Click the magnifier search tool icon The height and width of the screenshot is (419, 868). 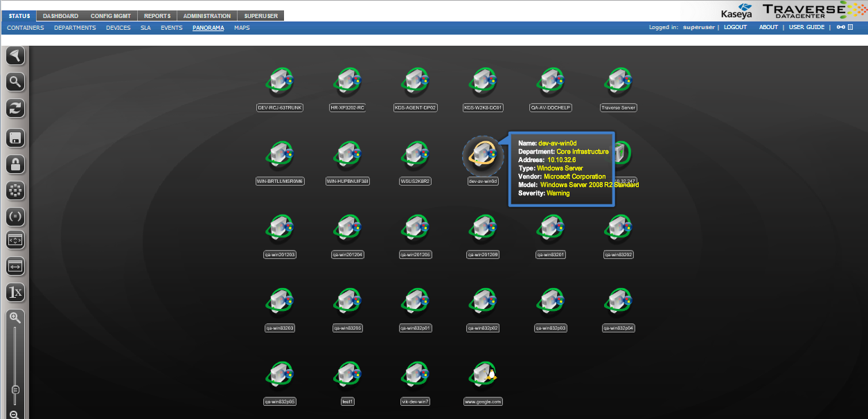15,82
